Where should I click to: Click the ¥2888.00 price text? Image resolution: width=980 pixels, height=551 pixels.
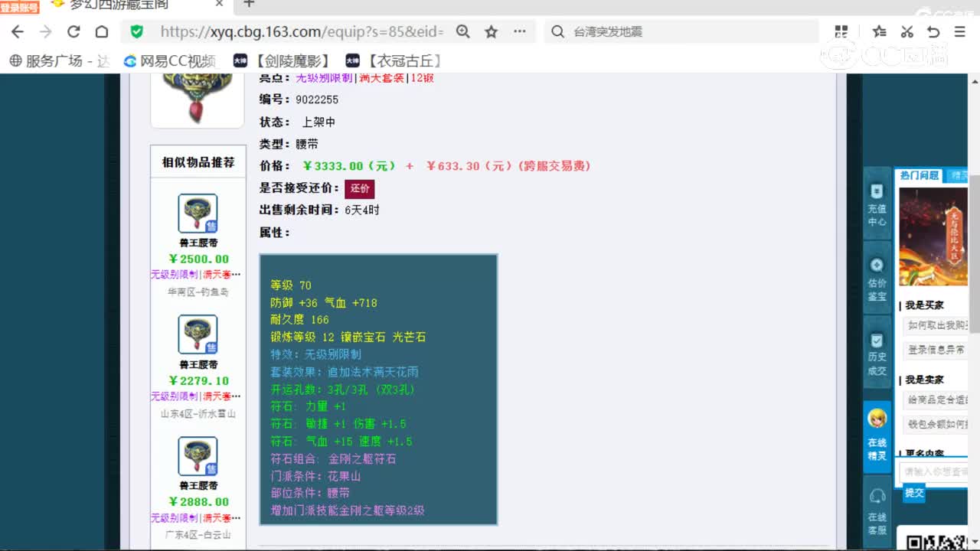click(x=198, y=502)
